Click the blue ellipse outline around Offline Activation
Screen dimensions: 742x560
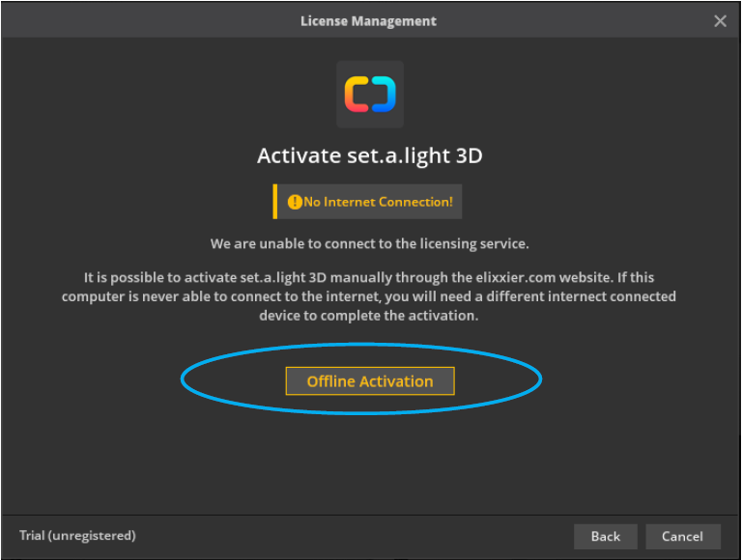[183, 378]
